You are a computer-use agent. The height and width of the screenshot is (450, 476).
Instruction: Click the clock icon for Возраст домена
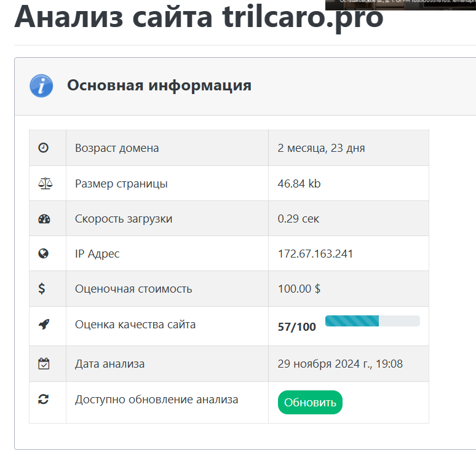coord(44,148)
